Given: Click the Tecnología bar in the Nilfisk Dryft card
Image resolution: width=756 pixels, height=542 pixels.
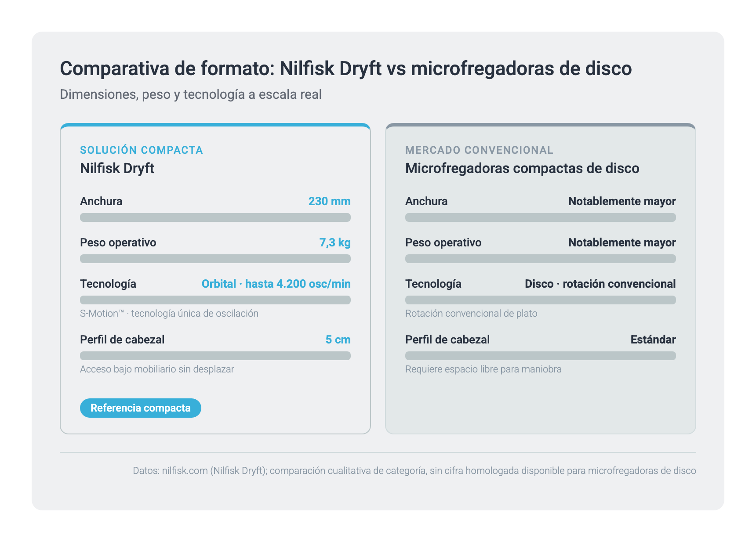Looking at the screenshot, I should pos(215,300).
